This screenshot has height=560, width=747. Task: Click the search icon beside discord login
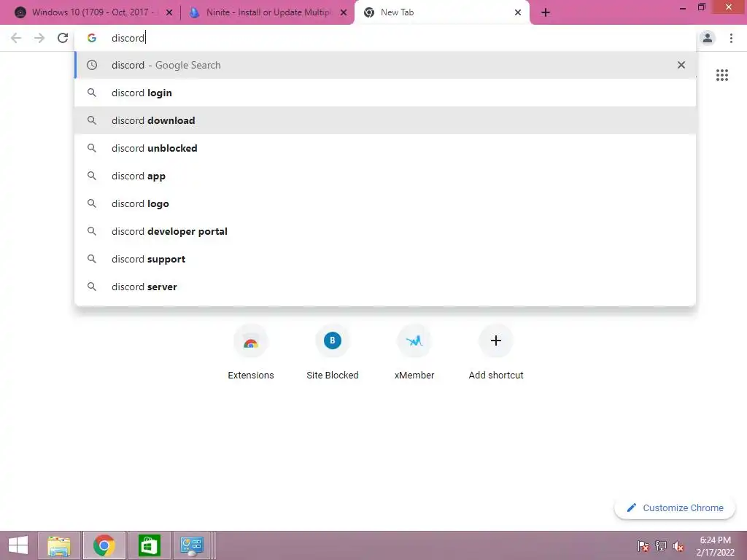pyautogui.click(x=92, y=93)
